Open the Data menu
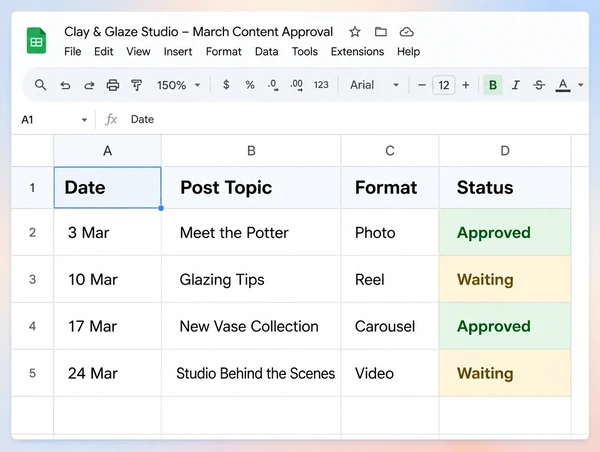 coord(267,52)
